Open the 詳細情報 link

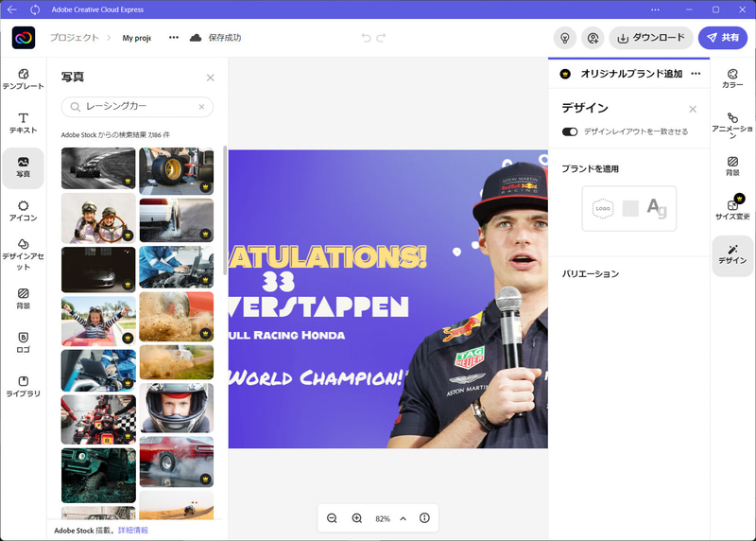[133, 530]
